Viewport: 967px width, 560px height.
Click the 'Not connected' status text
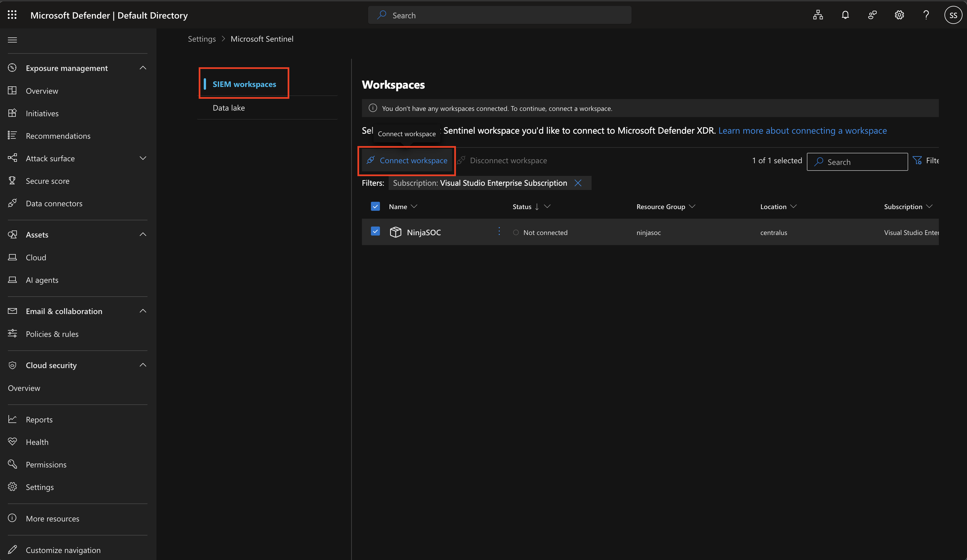click(x=545, y=233)
